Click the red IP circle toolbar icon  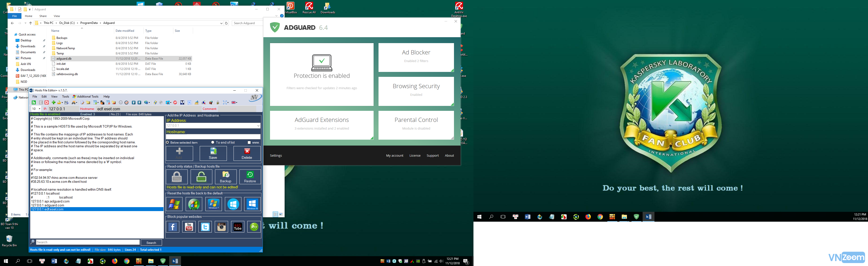click(175, 102)
